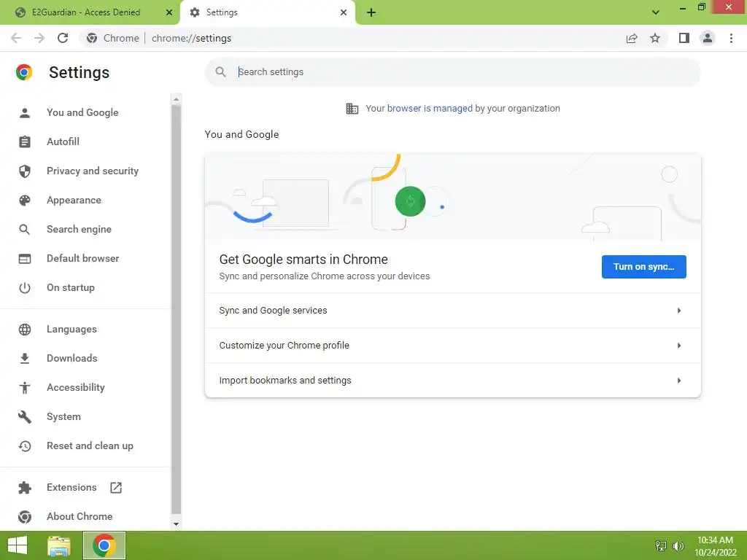Click the volume speaker tray icon
The width and height of the screenshot is (747, 560).
[678, 545]
